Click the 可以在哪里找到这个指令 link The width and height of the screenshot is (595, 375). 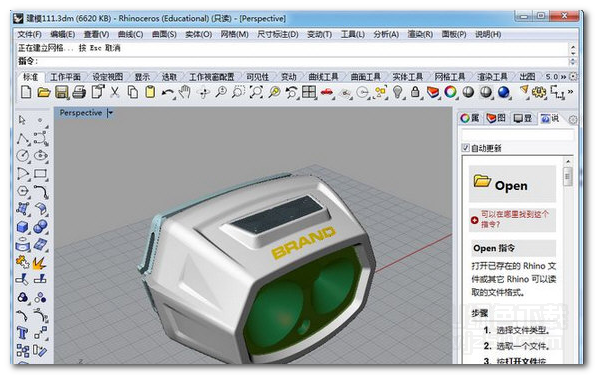[x=515, y=219]
